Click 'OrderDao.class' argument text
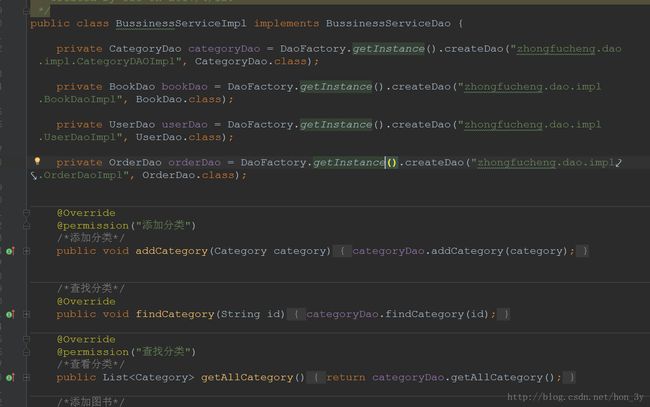This screenshot has width=650, height=407. 188,175
